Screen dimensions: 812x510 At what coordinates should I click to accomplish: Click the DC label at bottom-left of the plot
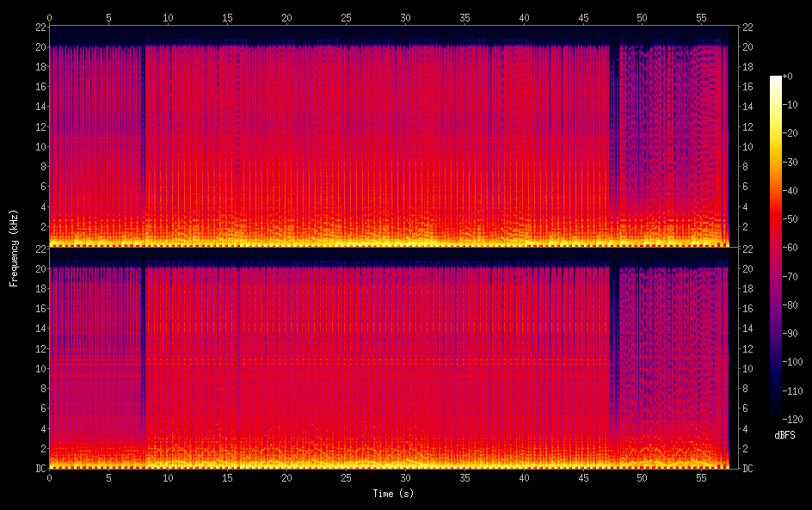point(39,468)
